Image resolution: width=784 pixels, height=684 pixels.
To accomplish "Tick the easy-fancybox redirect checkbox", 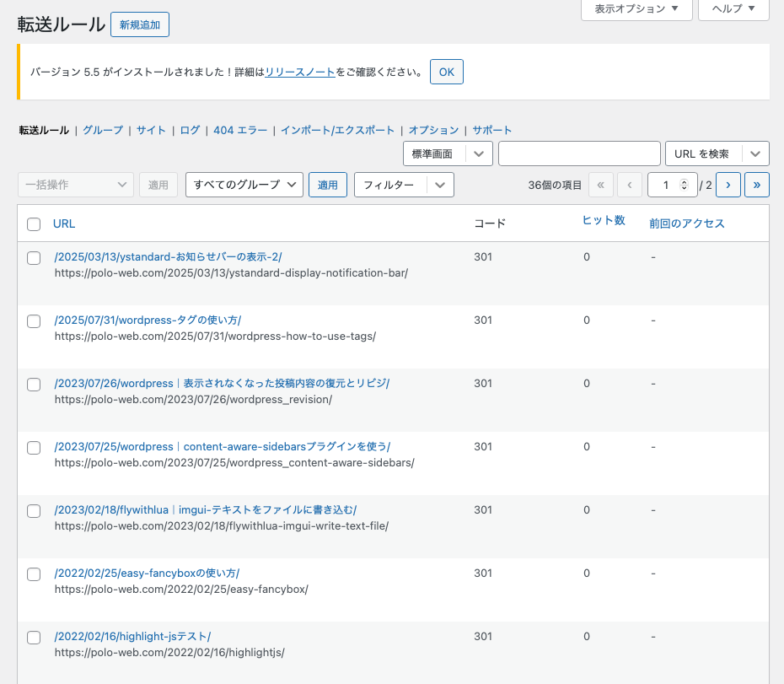I will [x=34, y=574].
